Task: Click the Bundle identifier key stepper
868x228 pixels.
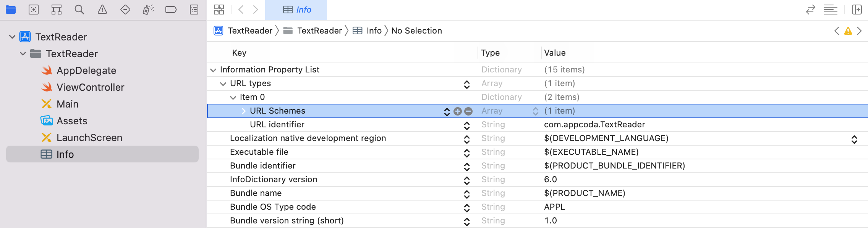Action: (x=466, y=167)
